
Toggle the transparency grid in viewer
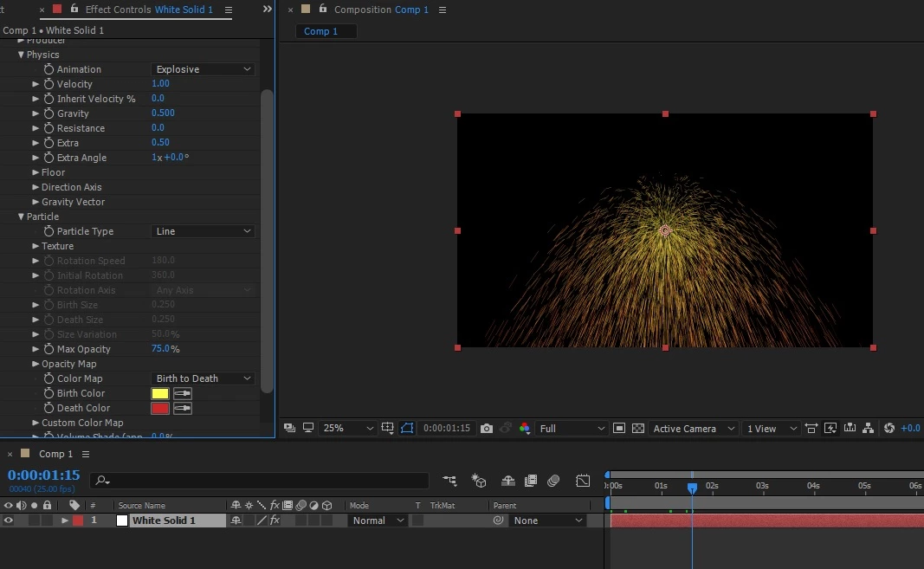[x=638, y=429]
